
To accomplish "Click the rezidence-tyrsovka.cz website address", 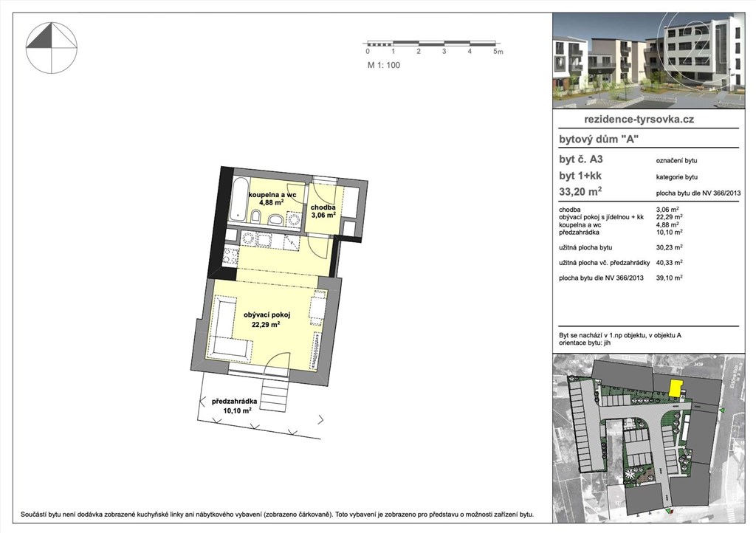I will point(639,119).
